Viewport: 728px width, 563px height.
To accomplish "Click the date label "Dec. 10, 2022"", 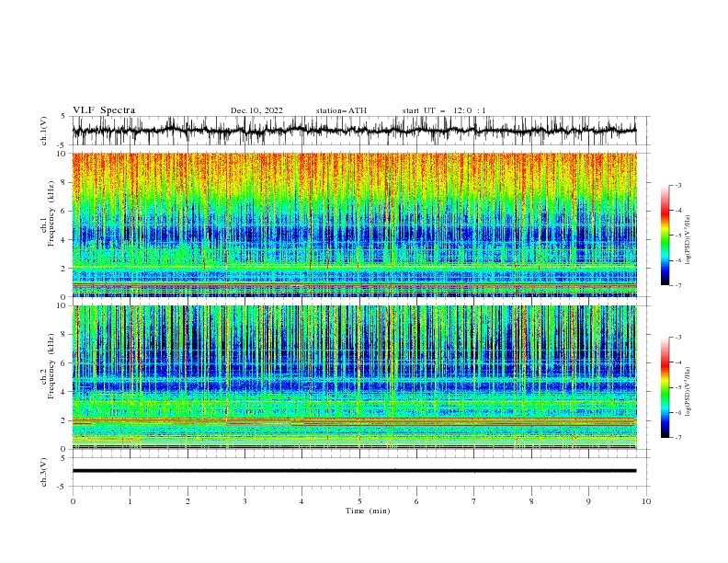I will (256, 110).
